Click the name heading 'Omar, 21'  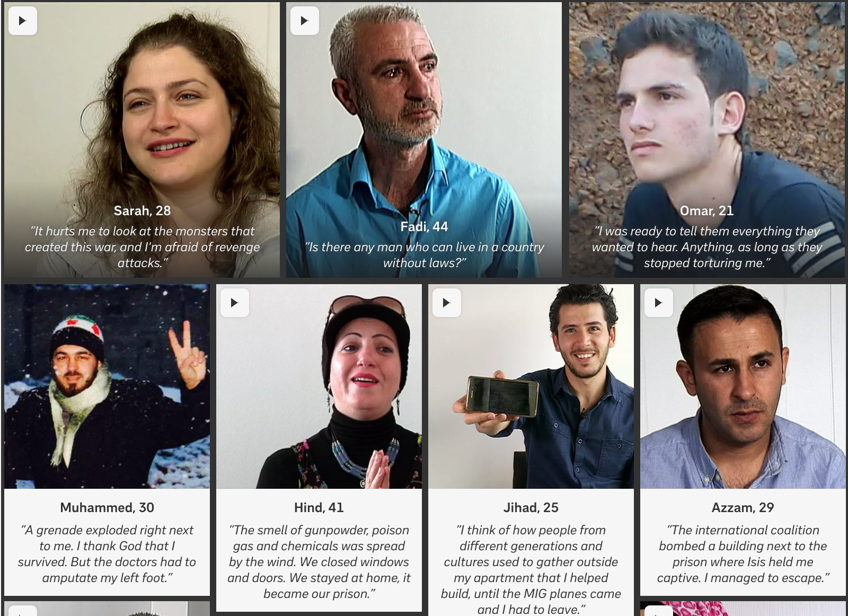(706, 211)
